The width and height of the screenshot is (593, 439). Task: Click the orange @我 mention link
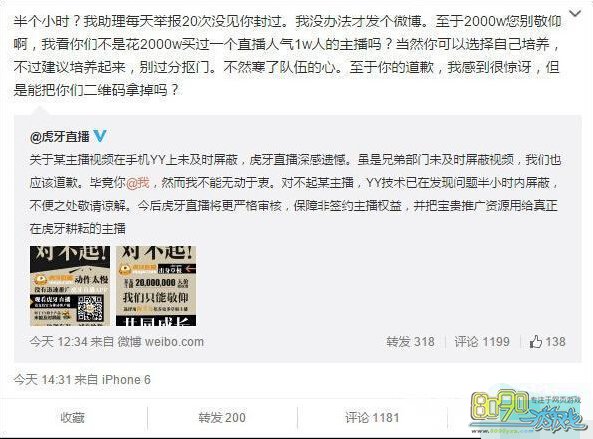(138, 183)
